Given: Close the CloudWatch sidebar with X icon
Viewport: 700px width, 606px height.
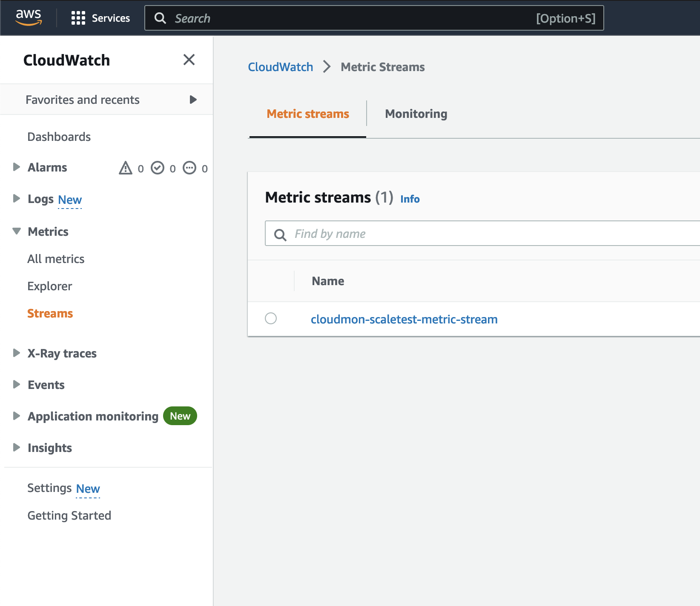Looking at the screenshot, I should click(189, 60).
